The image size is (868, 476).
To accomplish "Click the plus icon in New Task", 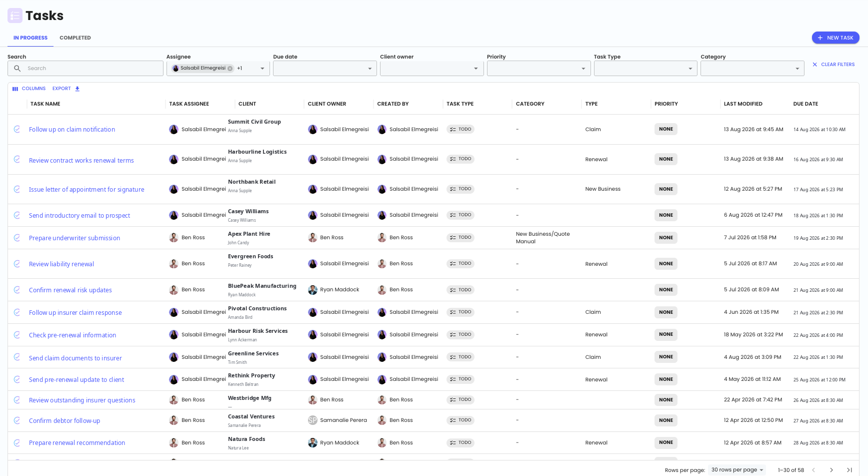I will 820,38.
